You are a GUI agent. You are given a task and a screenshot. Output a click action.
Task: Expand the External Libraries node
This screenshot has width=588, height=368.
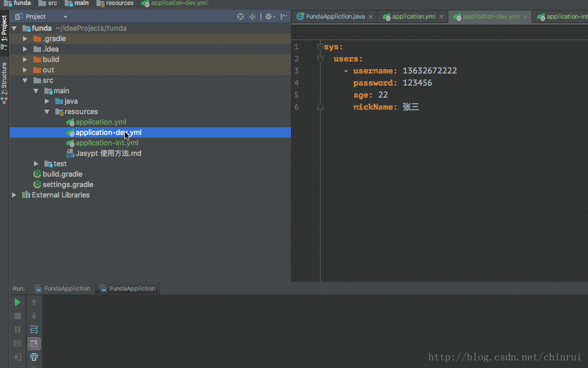coord(15,195)
